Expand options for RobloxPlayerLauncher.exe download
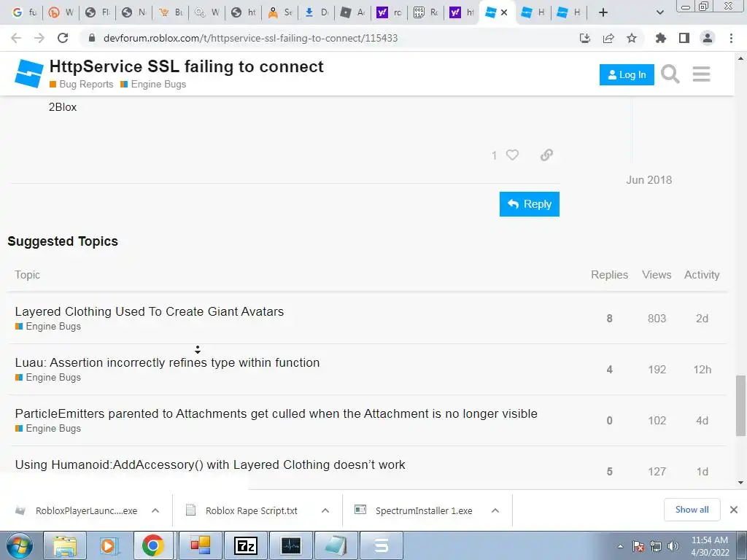This screenshot has width=747, height=560. pos(155,510)
